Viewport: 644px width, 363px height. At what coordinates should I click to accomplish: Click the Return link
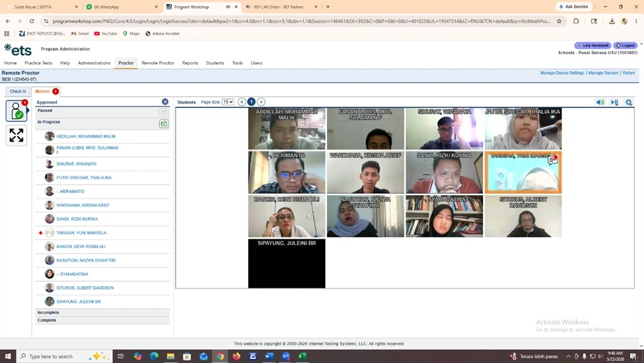[x=628, y=73]
